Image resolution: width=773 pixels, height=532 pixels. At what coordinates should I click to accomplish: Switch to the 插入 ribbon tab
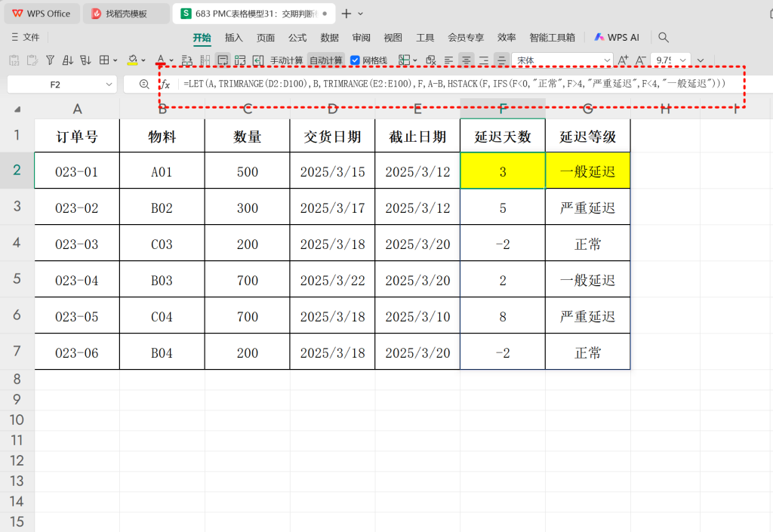(x=234, y=38)
